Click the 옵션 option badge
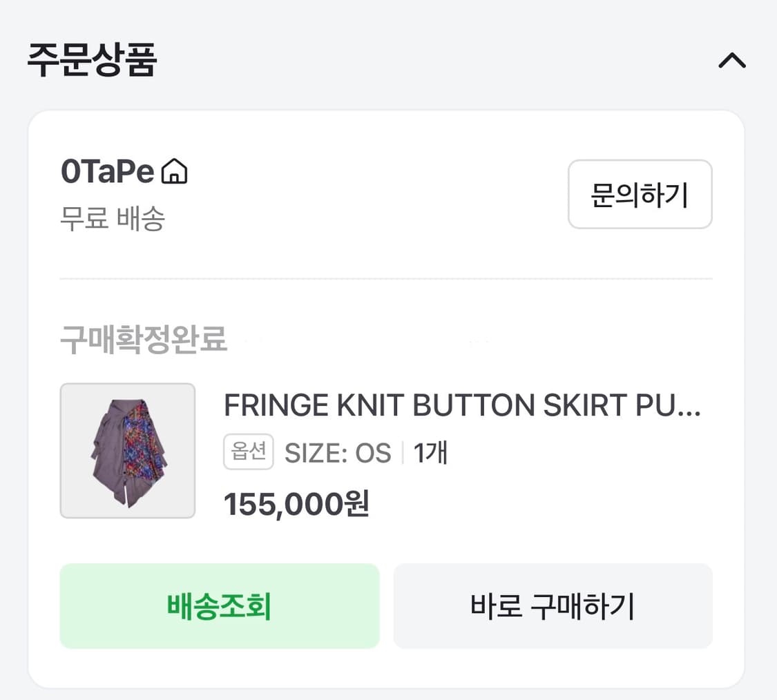Viewport: 777px width, 700px height. (249, 453)
